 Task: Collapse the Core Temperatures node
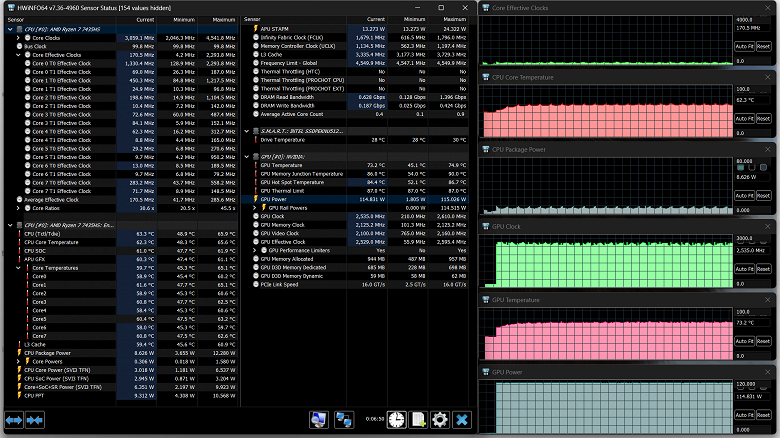(18, 268)
